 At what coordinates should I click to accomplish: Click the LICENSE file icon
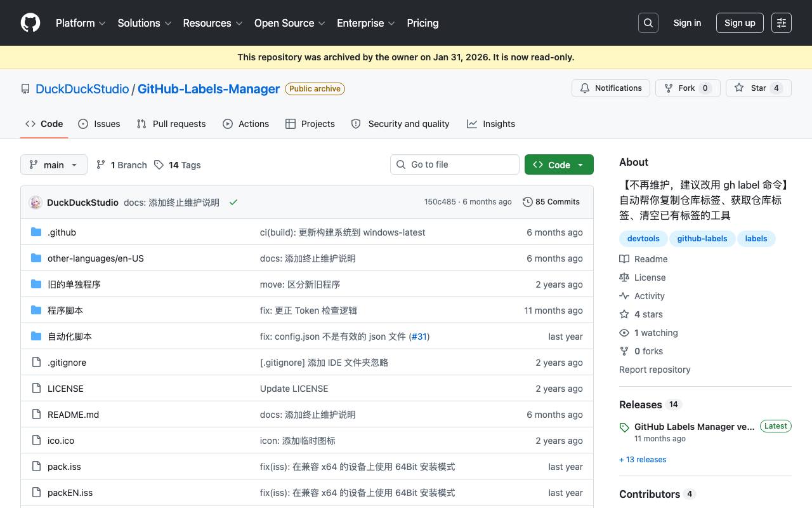click(36, 389)
